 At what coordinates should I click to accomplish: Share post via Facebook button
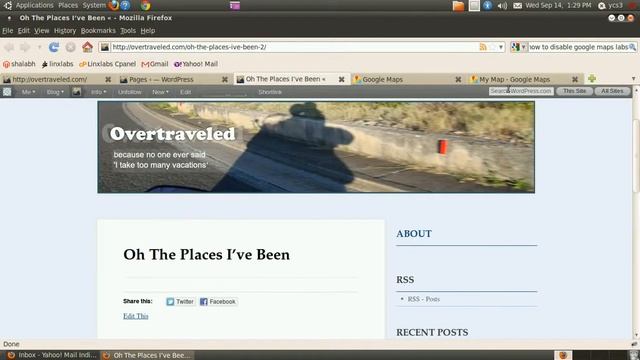[x=218, y=302]
